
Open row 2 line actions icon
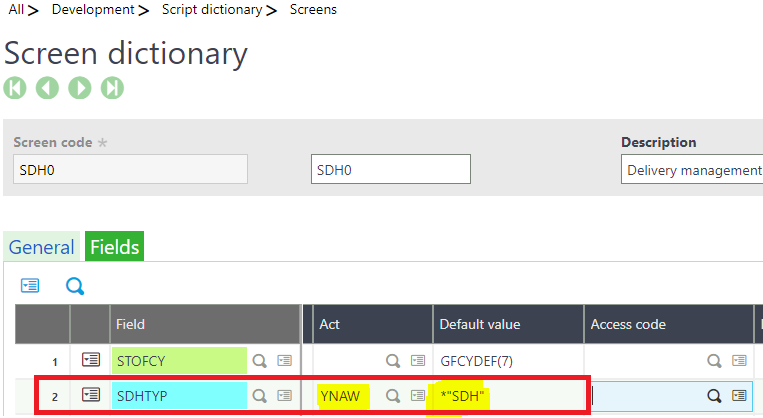tap(90, 395)
